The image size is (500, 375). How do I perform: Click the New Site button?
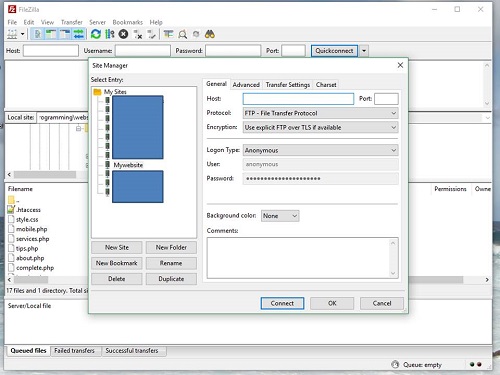click(x=117, y=248)
